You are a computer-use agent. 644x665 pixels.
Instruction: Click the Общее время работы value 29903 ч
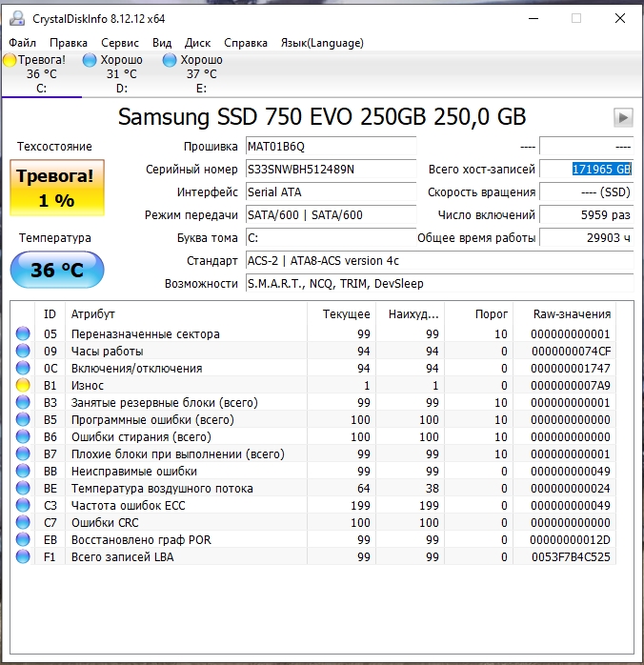pyautogui.click(x=586, y=238)
